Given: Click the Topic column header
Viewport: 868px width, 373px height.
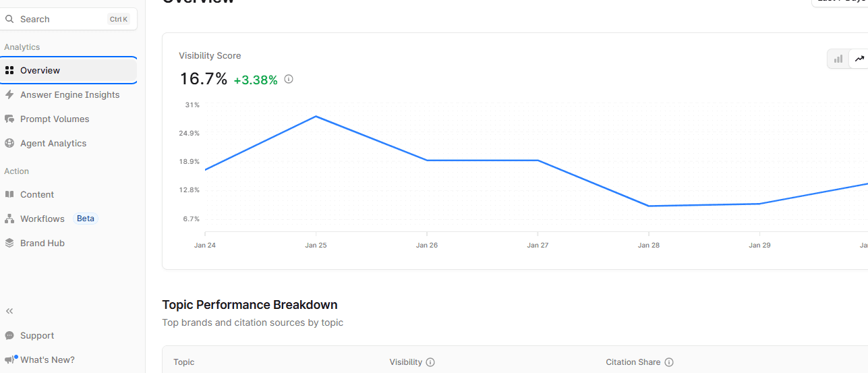Looking at the screenshot, I should tap(183, 362).
